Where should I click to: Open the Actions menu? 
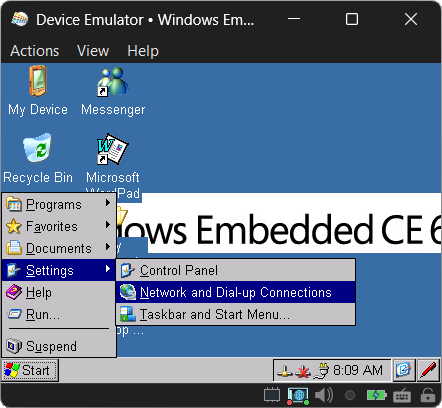tap(35, 51)
